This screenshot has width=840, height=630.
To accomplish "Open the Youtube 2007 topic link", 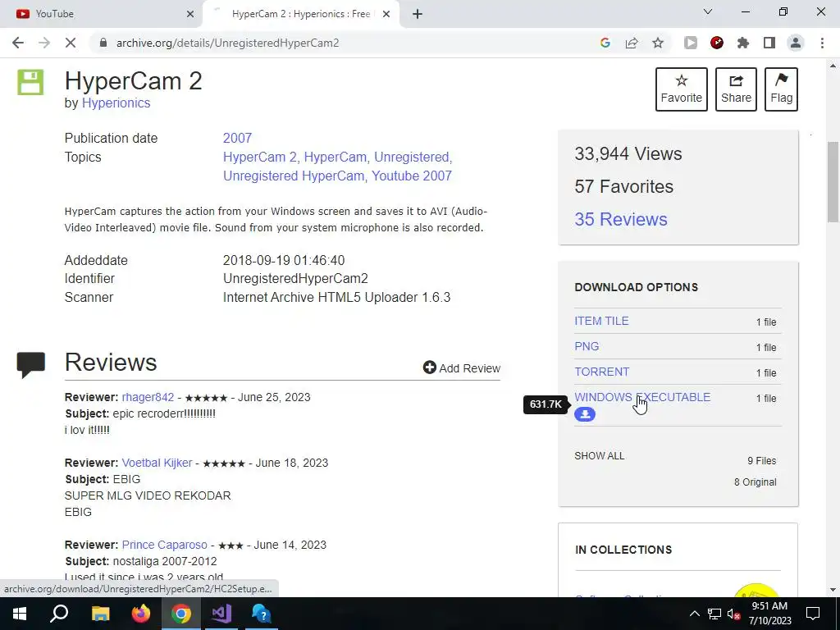I will 412,176.
